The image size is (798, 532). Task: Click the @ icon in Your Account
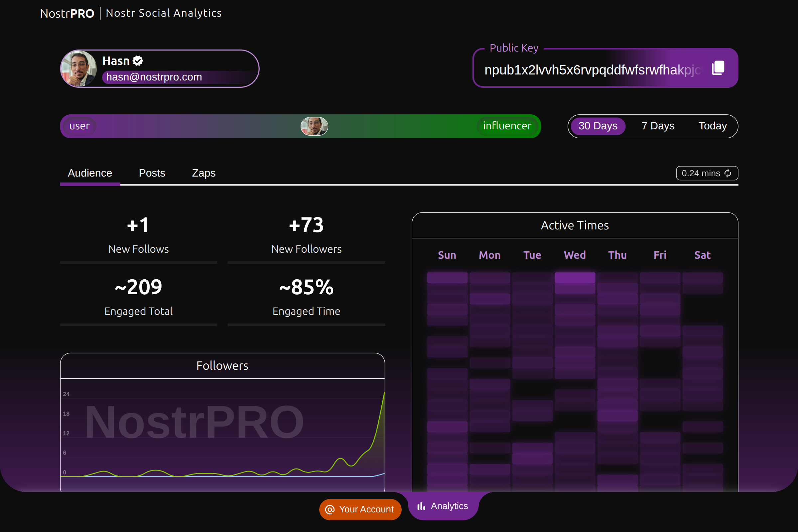coord(330,509)
